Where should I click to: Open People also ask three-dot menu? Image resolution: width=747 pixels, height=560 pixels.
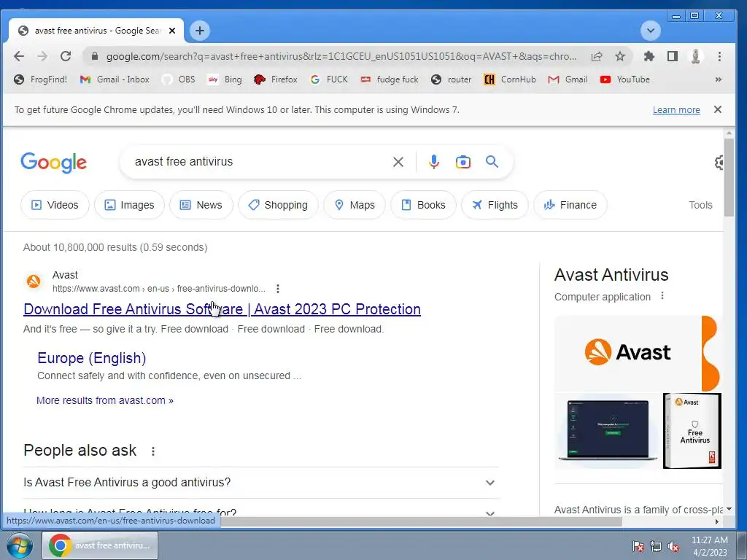[153, 451]
